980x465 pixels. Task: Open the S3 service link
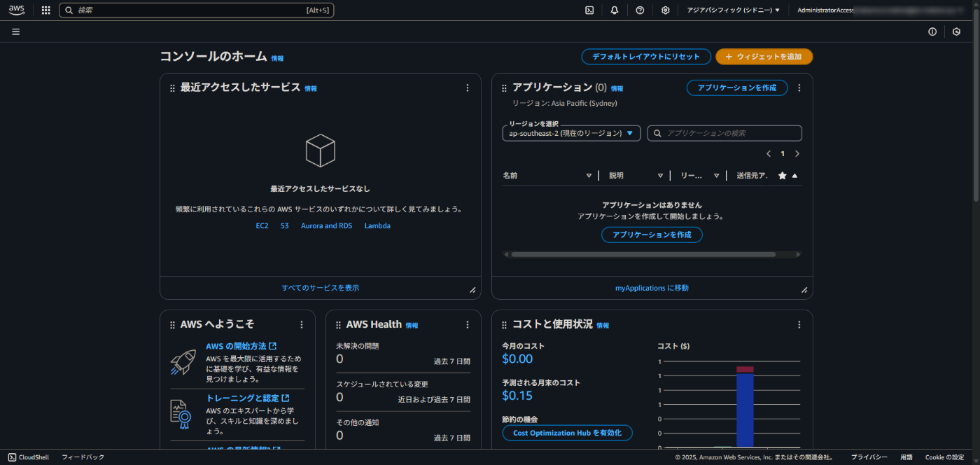click(285, 226)
